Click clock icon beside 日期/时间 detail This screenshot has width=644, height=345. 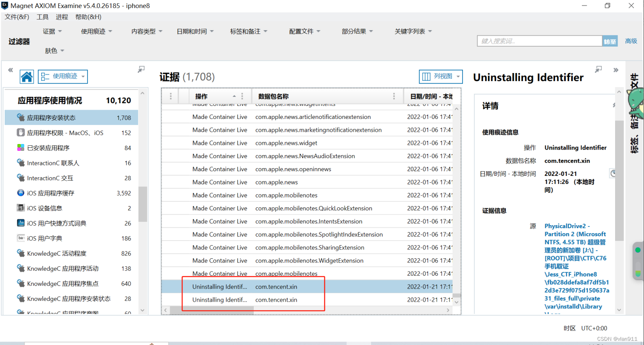coord(613,173)
